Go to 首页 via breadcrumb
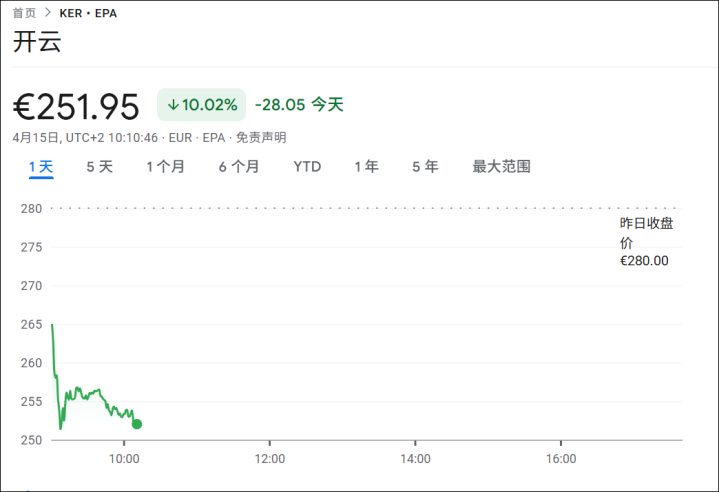 pyautogui.click(x=24, y=14)
